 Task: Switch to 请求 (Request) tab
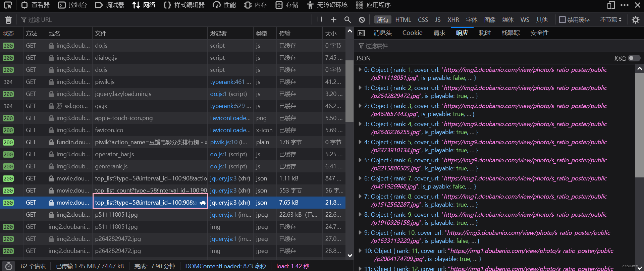pyautogui.click(x=439, y=33)
